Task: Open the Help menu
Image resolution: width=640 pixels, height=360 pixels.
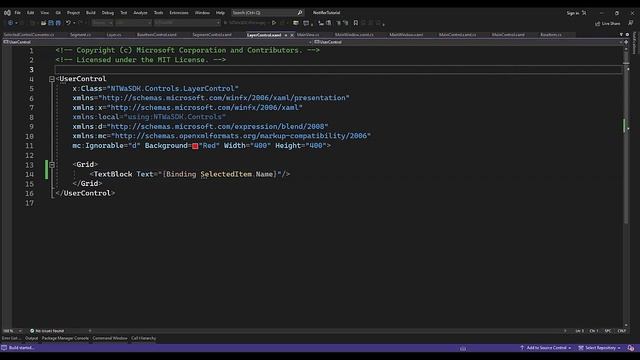Action: 220,13
